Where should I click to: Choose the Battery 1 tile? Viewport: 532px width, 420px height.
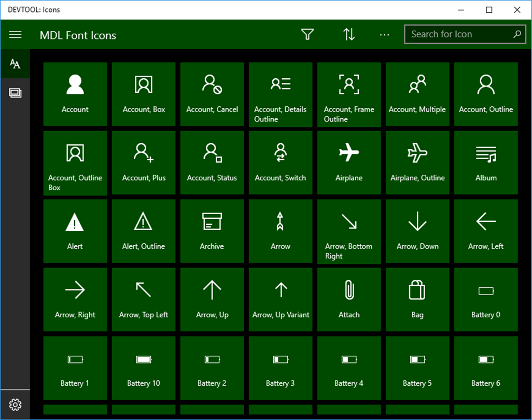75,368
